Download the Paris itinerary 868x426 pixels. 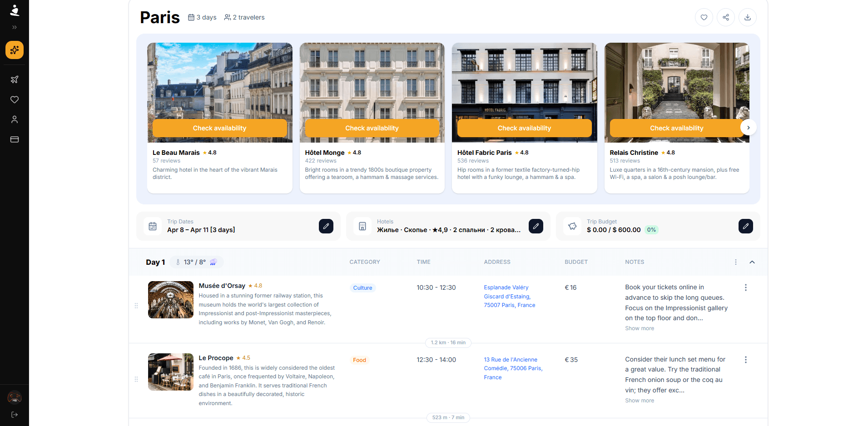[x=747, y=17]
